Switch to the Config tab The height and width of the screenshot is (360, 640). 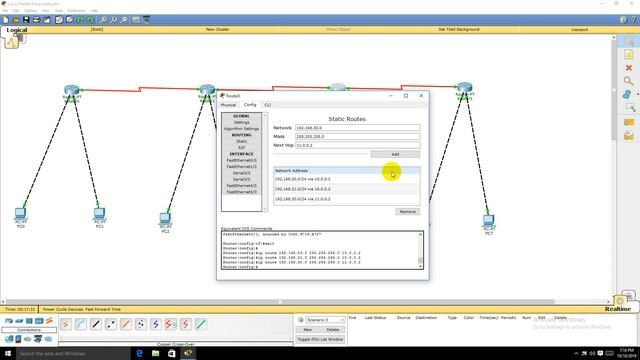point(250,105)
